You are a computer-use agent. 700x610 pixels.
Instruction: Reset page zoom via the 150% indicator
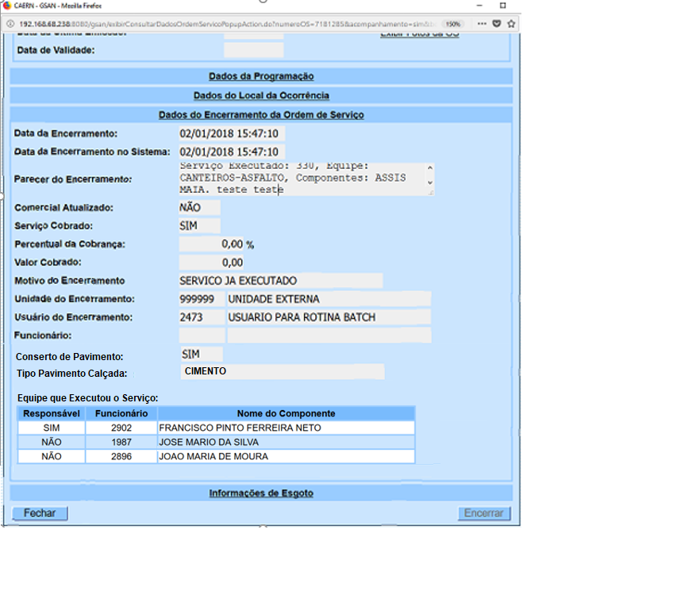coord(453,24)
